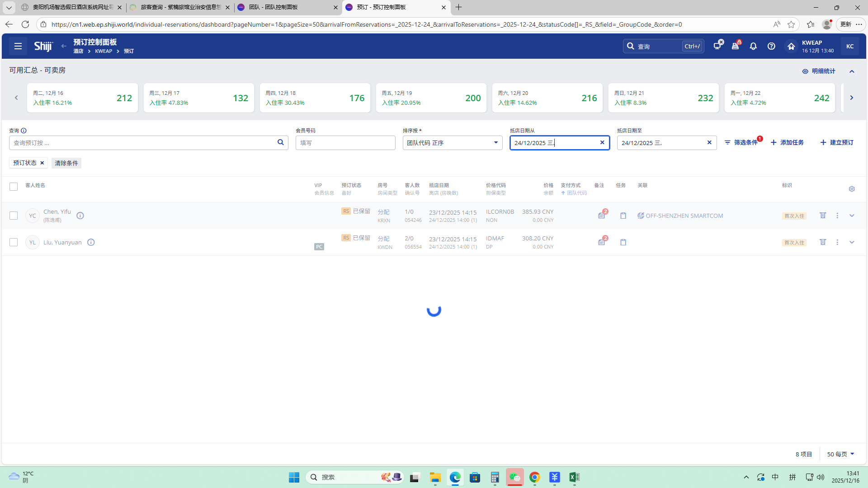Open notes icon for Chen, Yifu
This screenshot has height=488, width=868.
click(x=602, y=216)
